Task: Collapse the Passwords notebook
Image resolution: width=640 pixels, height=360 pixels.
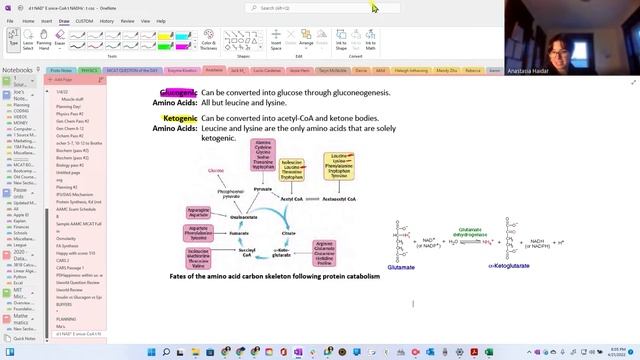Action: 33,193
